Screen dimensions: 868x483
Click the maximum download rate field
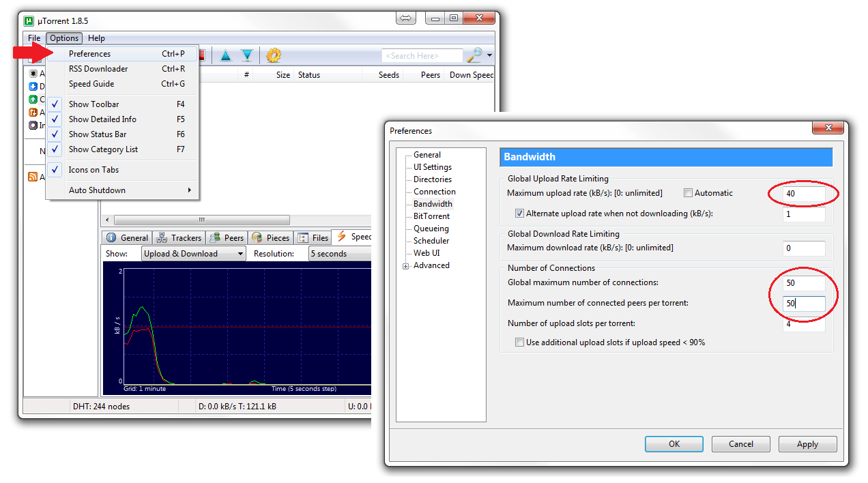[x=804, y=248]
